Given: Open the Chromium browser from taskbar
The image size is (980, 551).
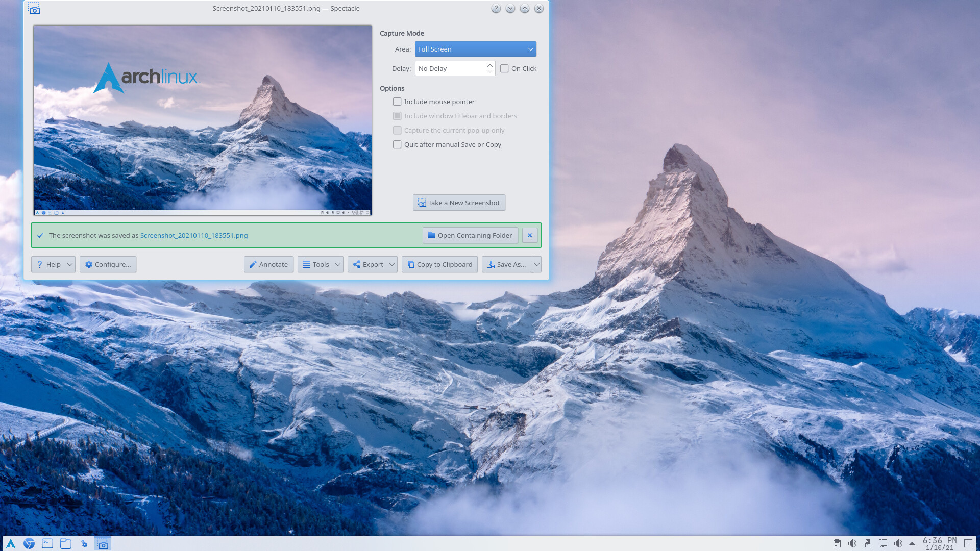Looking at the screenshot, I should [29, 544].
